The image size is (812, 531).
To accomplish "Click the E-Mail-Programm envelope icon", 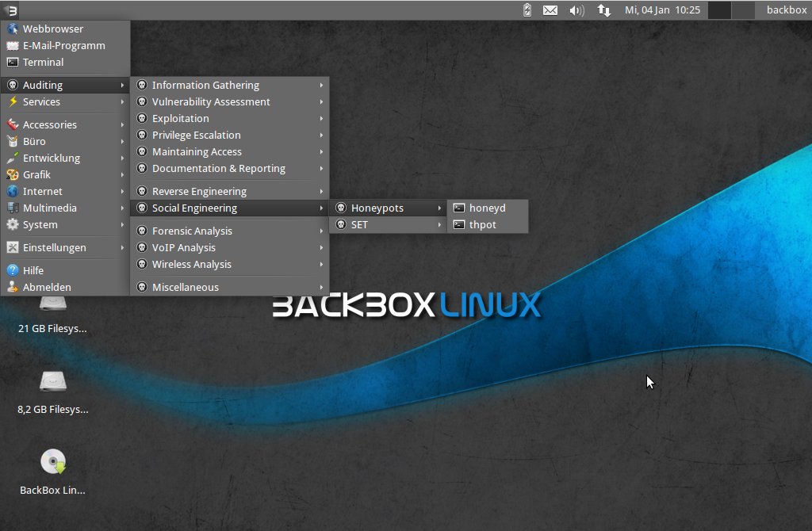I will [x=13, y=45].
